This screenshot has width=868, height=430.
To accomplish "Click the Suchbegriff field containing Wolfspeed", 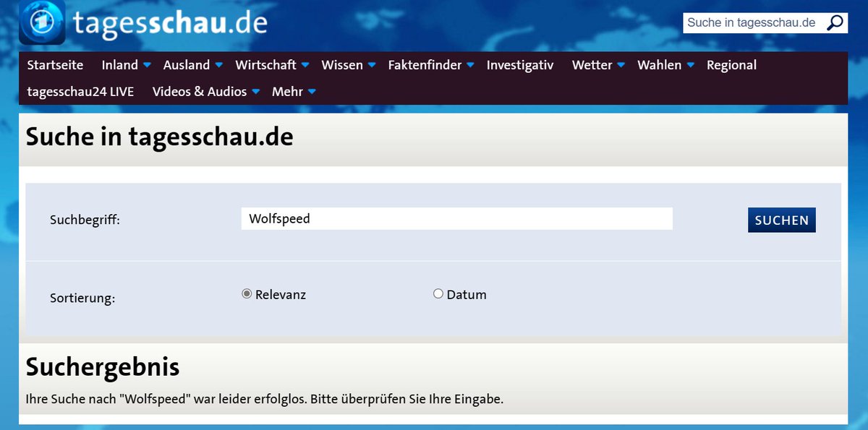I will [x=457, y=219].
